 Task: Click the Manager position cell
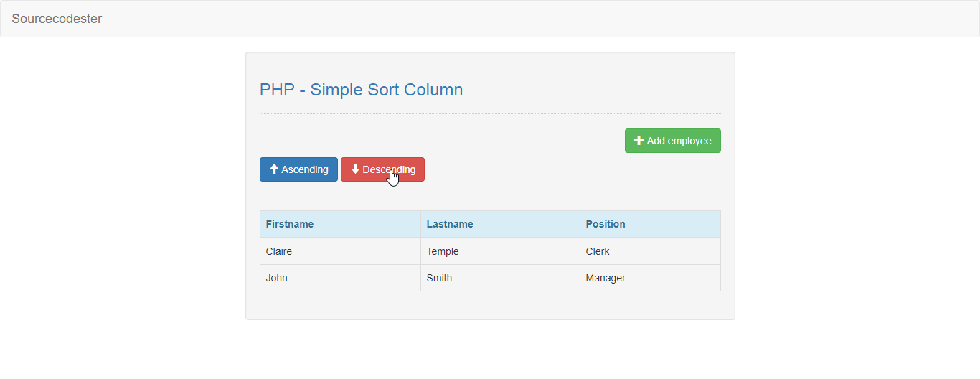650,278
